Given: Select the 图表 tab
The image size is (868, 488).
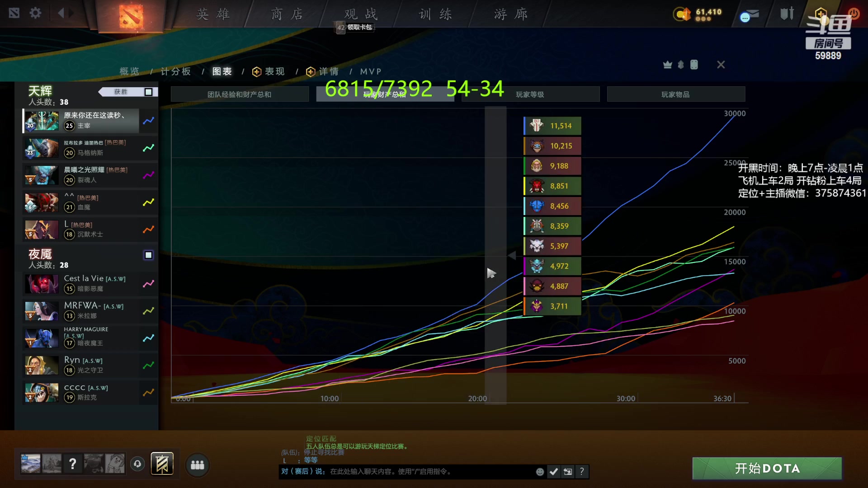Looking at the screenshot, I should click(222, 71).
